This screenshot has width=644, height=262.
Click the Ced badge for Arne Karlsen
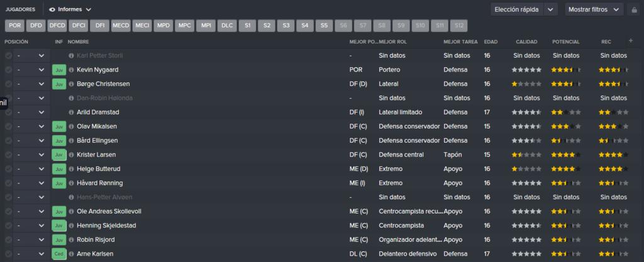point(59,254)
